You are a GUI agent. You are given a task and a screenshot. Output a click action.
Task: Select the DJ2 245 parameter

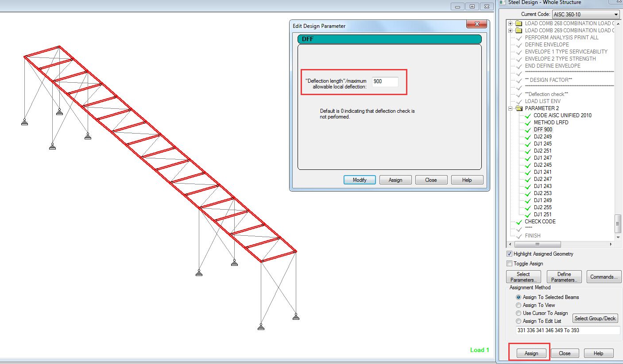[x=542, y=165]
